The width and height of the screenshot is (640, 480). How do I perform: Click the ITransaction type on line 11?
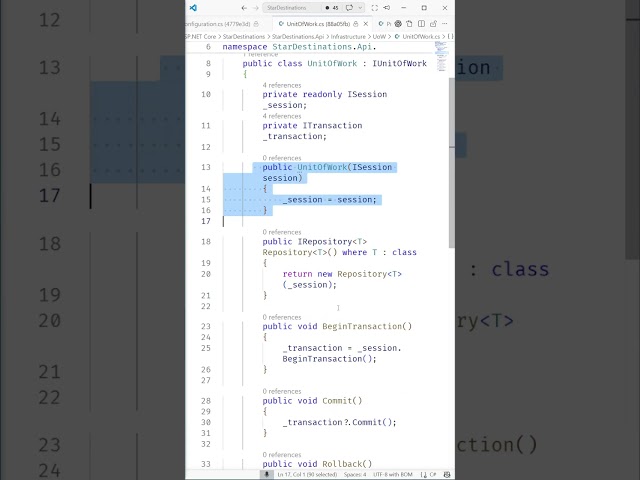click(332, 126)
